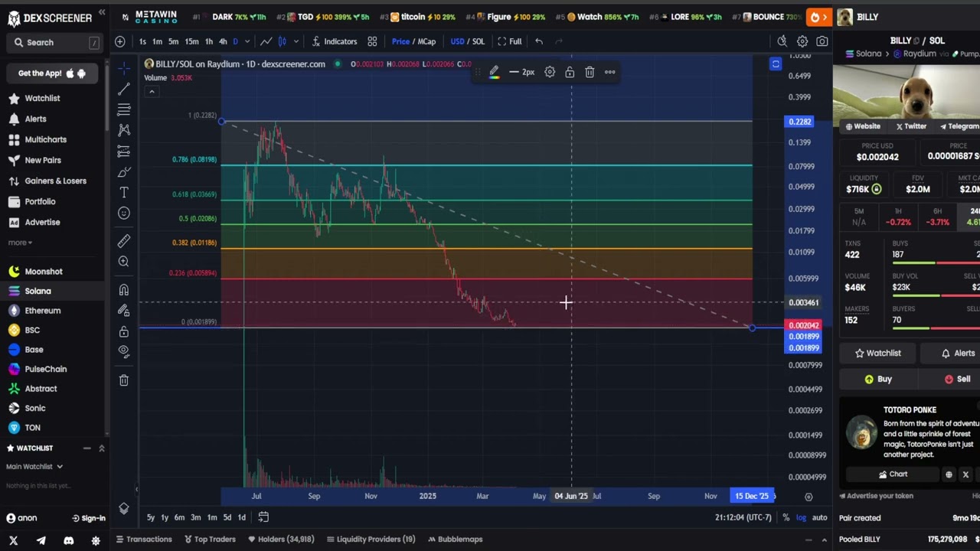Lock the selected Fibonacci drawing

(570, 72)
